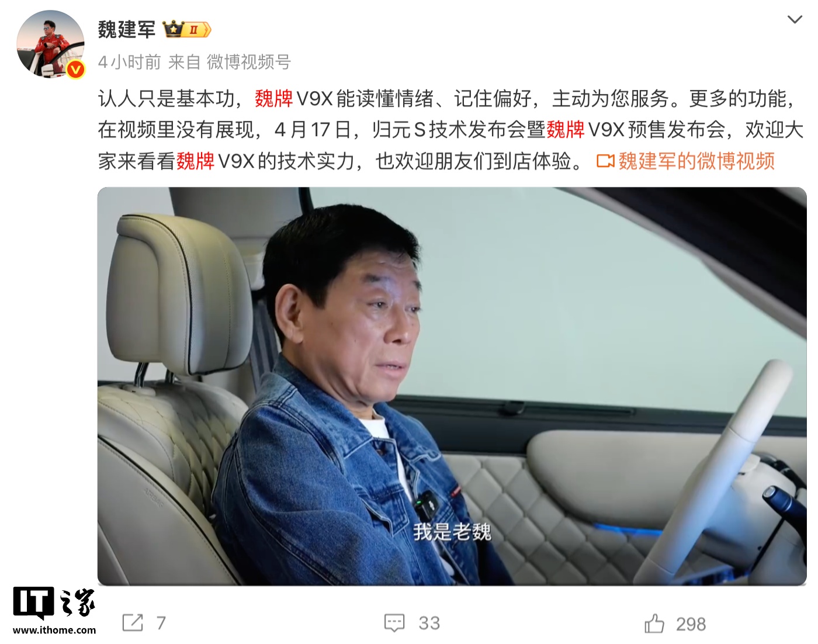
Task: Open the 魏牌 tag in the last line
Action: (196, 161)
